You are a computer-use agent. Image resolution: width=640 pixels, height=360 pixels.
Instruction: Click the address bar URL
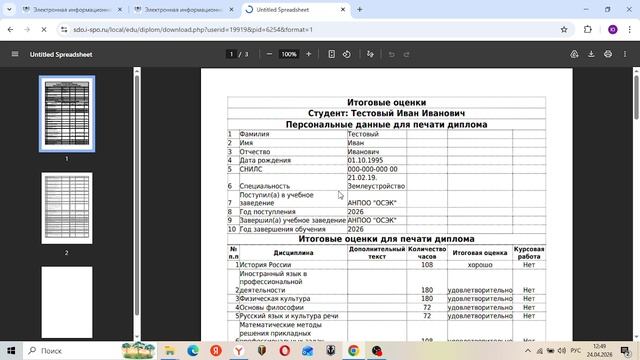click(193, 29)
